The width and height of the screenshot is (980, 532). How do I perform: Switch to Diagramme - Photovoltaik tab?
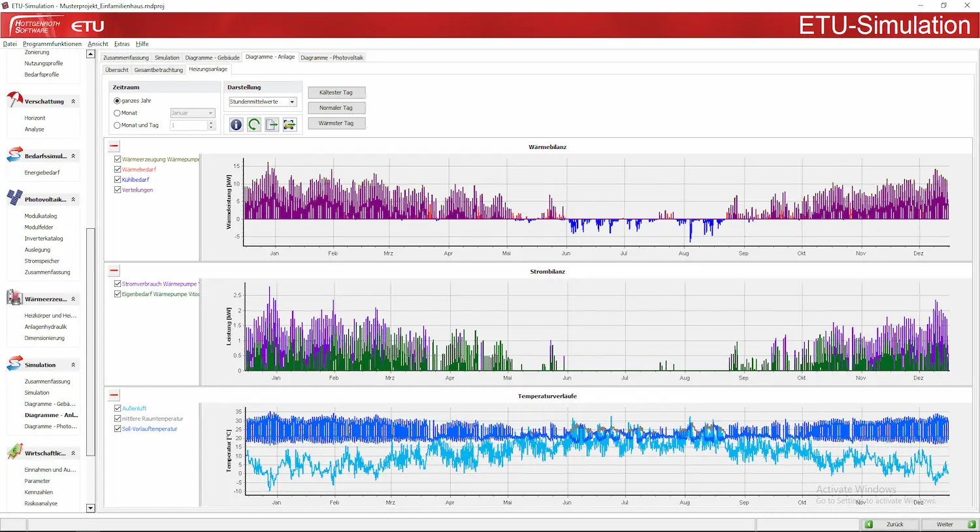click(x=332, y=58)
